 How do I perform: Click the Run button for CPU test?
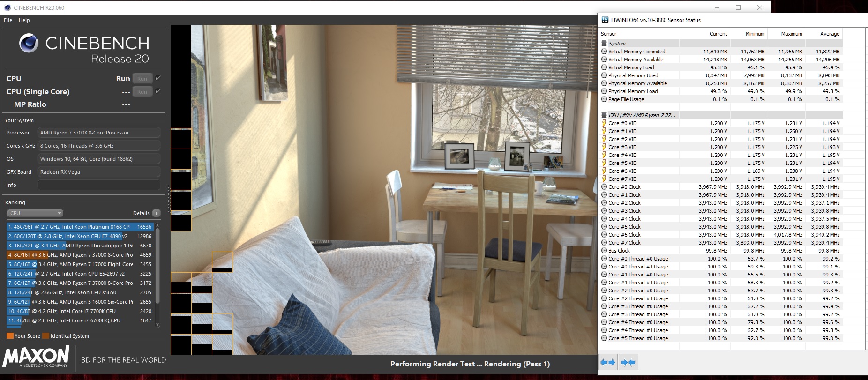[142, 78]
